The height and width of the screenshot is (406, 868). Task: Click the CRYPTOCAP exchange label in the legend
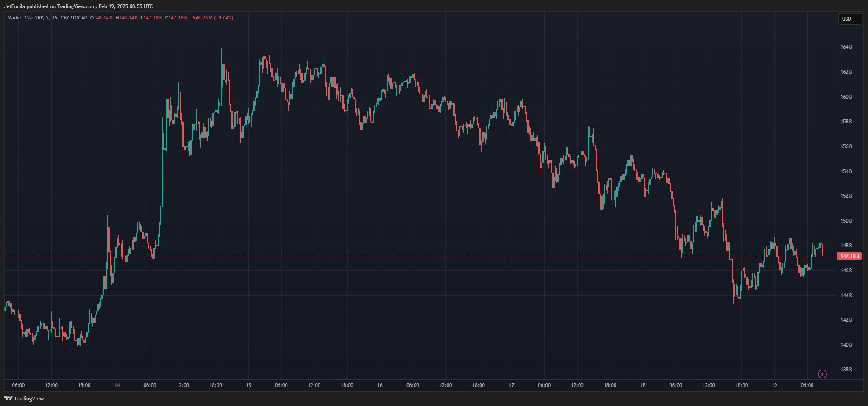(74, 18)
